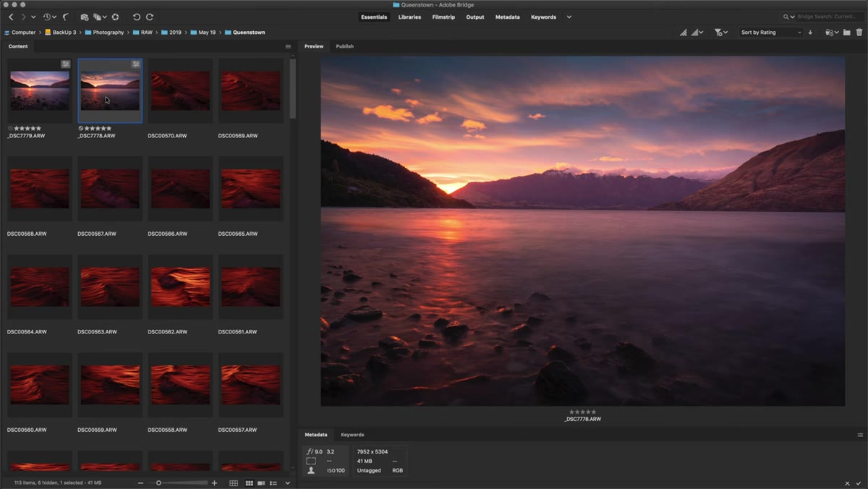Open parent or favorites chevron dropdown
The height and width of the screenshot is (489, 868).
click(33, 17)
